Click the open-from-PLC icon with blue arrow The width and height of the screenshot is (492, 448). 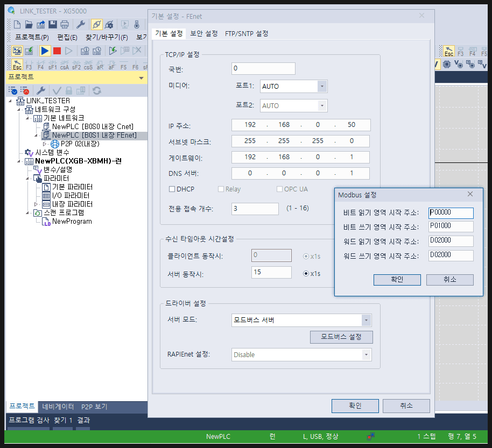(x=41, y=24)
